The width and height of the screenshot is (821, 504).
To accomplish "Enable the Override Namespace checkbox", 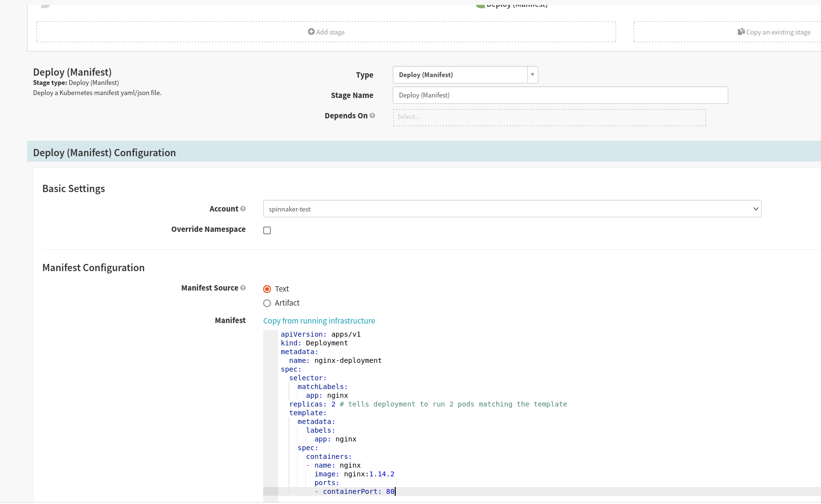I will tap(267, 230).
